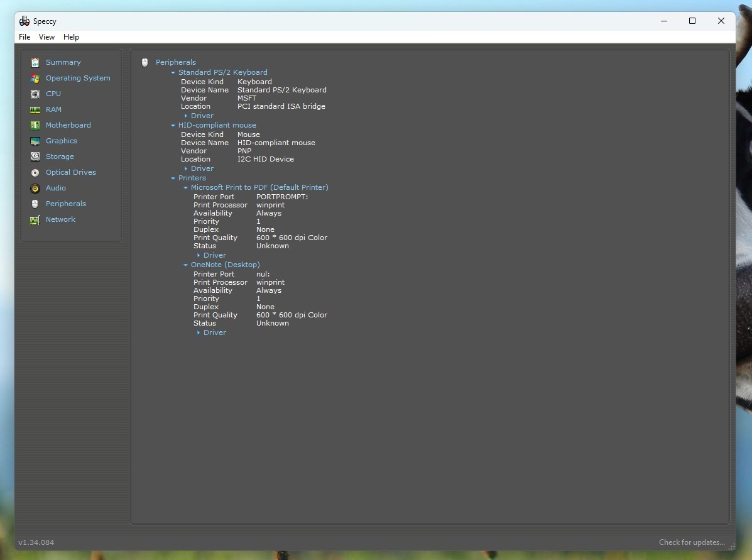The image size is (752, 560).
Task: Open the Graphics section label
Action: pos(62,141)
